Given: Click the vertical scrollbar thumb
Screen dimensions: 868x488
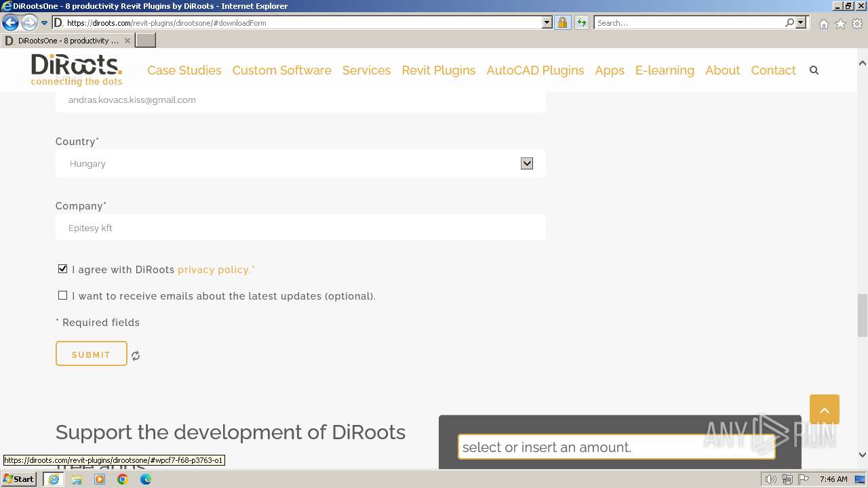Looking at the screenshot, I should click(863, 315).
